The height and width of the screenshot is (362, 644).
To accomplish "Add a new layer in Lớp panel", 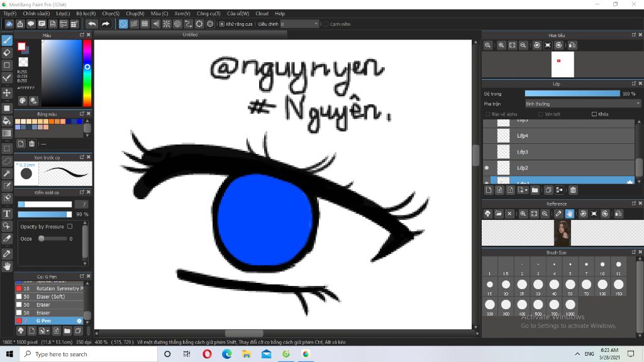I will pos(488,190).
